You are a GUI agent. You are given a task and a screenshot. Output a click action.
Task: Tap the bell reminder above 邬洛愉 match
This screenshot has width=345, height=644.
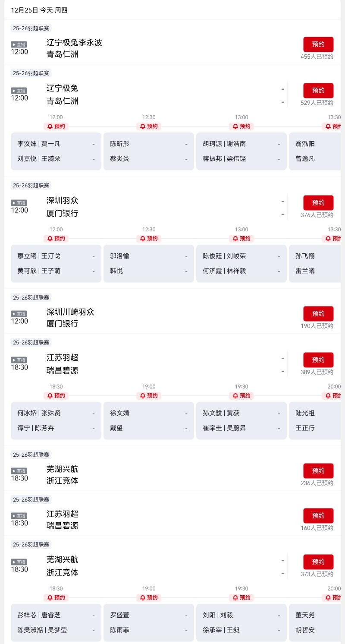(x=149, y=239)
